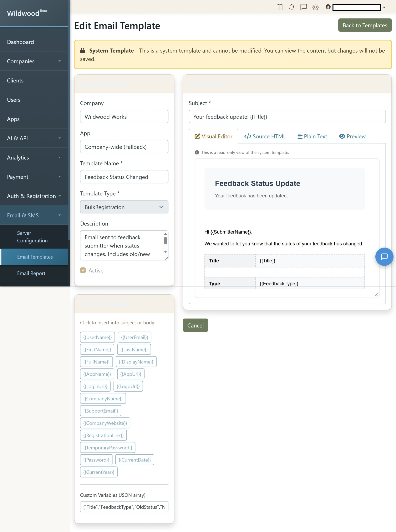The height and width of the screenshot is (532, 396).
Task: Switch to the Plain Text tab
Action: pyautogui.click(x=312, y=136)
